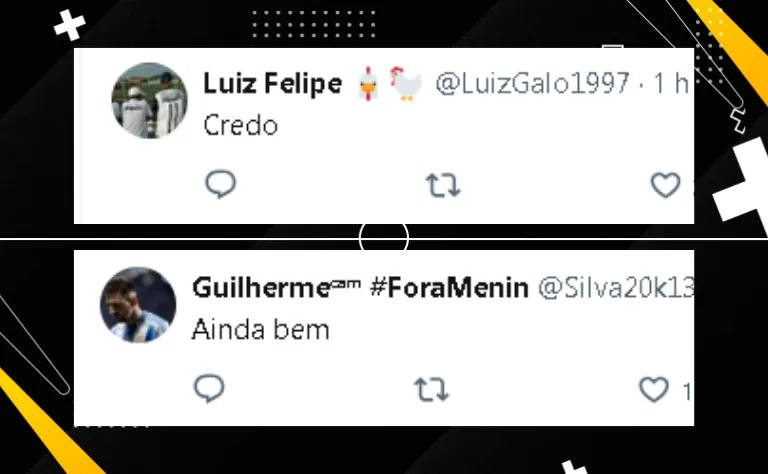Click the chicken face emoji by Luiz Felipe

(368, 84)
